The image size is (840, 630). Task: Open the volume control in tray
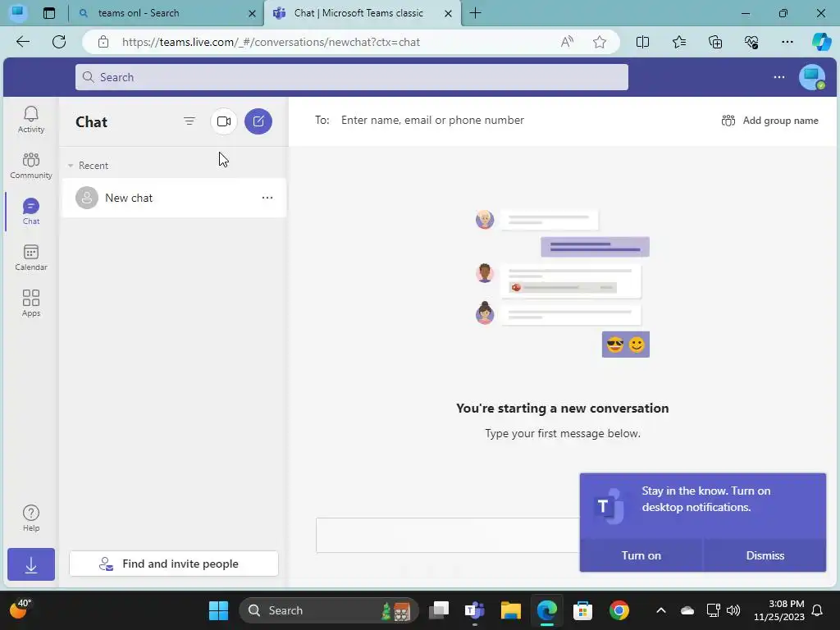[733, 610]
